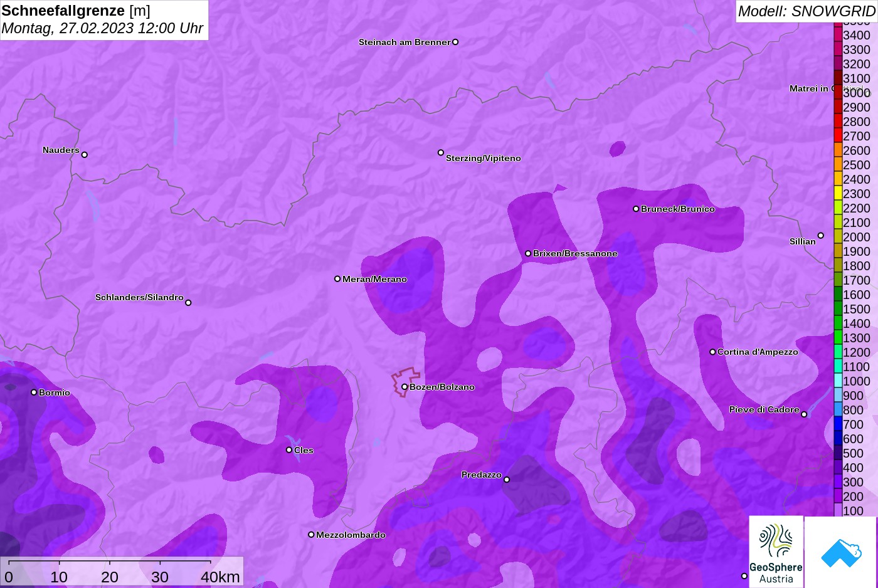Click the Sterzing/Vipiteno marker dot
The image size is (878, 588).
[x=441, y=152]
